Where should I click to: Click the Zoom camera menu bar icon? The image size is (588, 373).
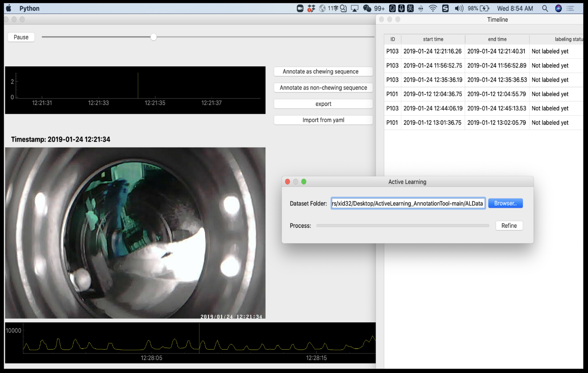(300, 8)
